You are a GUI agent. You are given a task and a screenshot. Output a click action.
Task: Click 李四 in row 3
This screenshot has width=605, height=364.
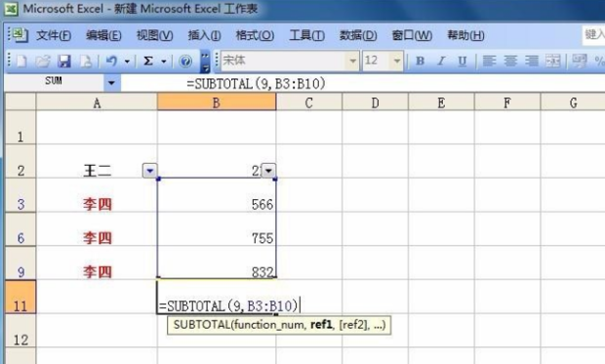pos(98,204)
